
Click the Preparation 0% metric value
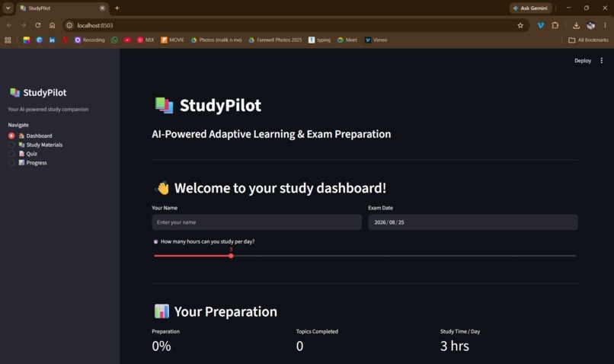click(x=161, y=346)
